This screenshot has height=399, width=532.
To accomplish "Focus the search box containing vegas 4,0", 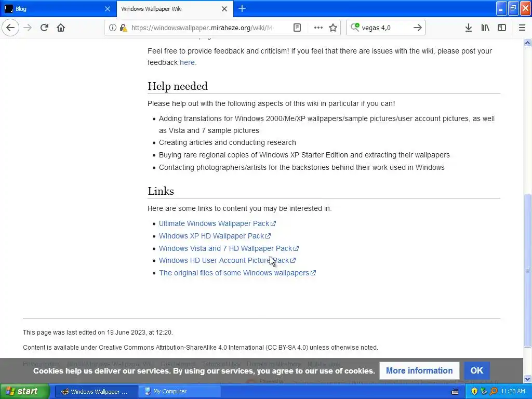I will point(385,28).
